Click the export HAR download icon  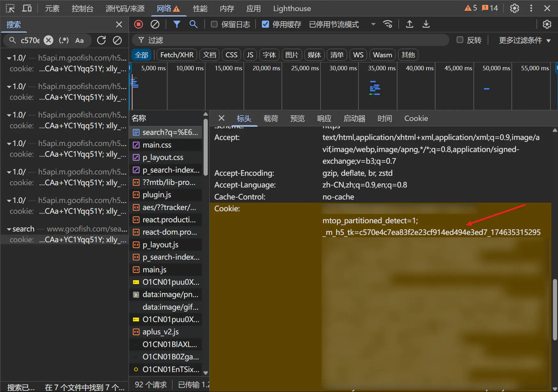(x=426, y=24)
